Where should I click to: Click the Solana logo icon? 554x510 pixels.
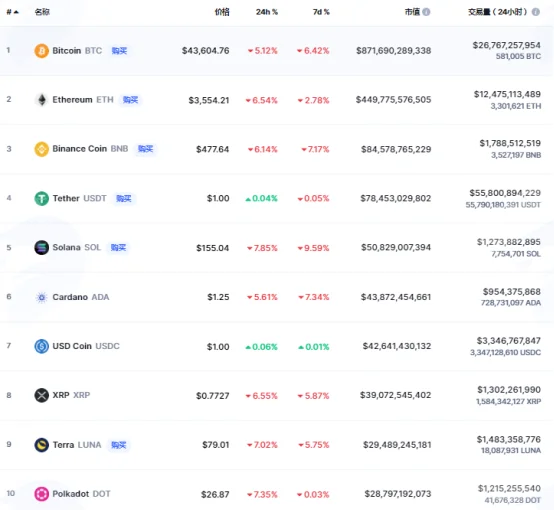coord(41,247)
